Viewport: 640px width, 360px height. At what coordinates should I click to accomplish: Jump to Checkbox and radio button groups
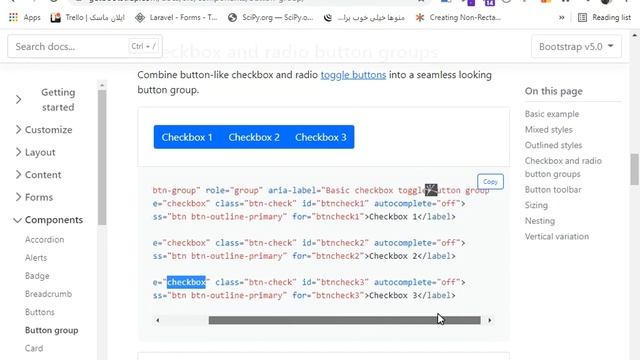pyautogui.click(x=563, y=167)
